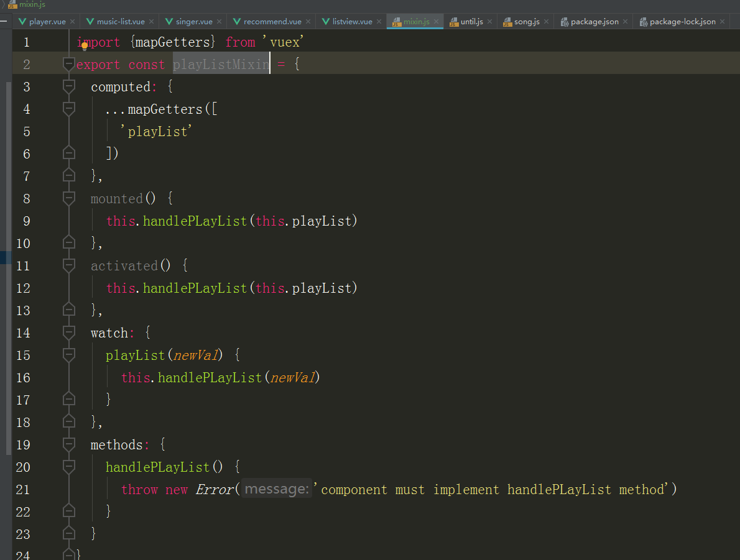This screenshot has height=560, width=740.
Task: Click the activated hook name on line 11
Action: point(124,265)
